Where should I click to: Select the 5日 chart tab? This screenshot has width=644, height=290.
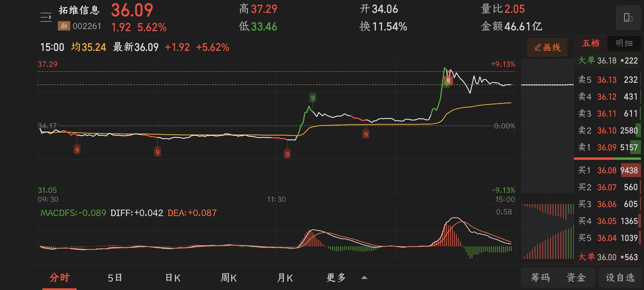tap(115, 278)
